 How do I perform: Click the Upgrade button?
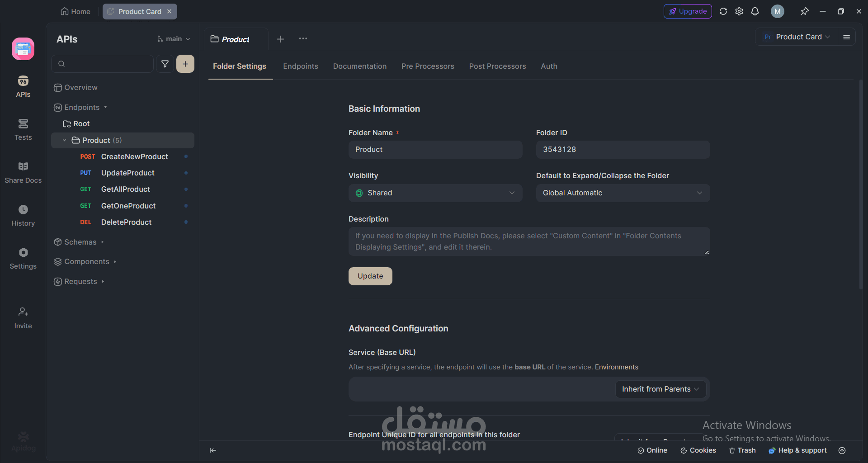click(688, 11)
